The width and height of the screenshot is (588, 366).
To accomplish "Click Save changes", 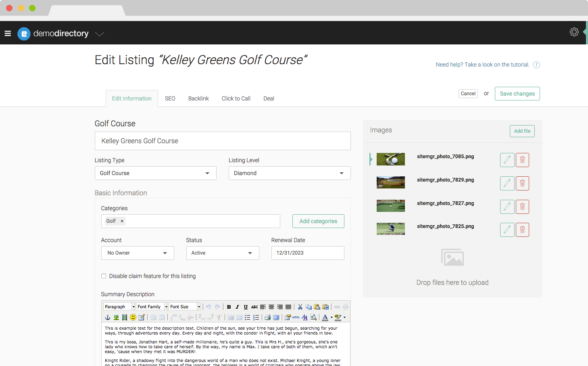I will (517, 94).
